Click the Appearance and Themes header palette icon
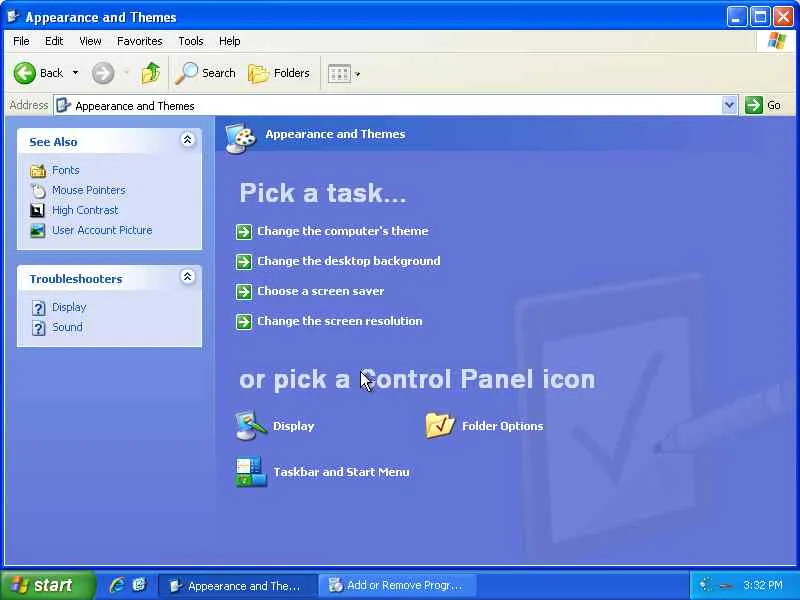Viewport: 800px width, 600px height. coord(240,138)
